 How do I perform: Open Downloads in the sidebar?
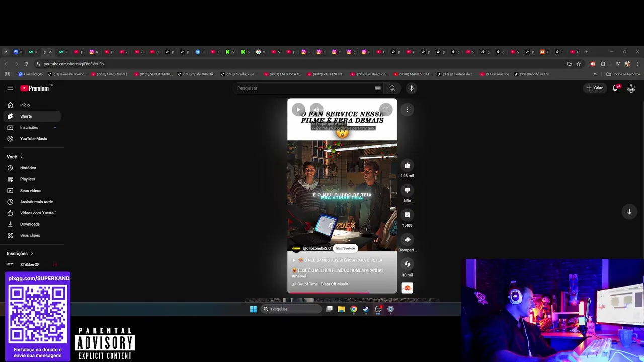click(x=32, y=224)
